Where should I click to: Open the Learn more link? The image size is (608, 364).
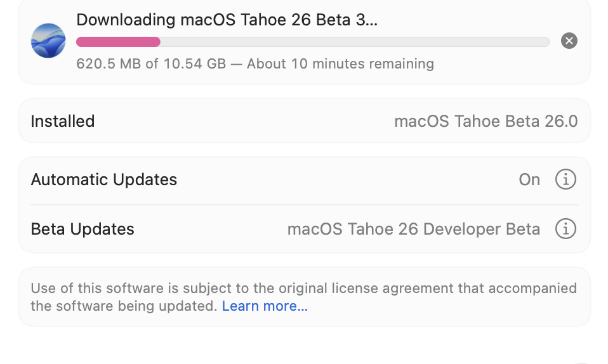click(265, 306)
